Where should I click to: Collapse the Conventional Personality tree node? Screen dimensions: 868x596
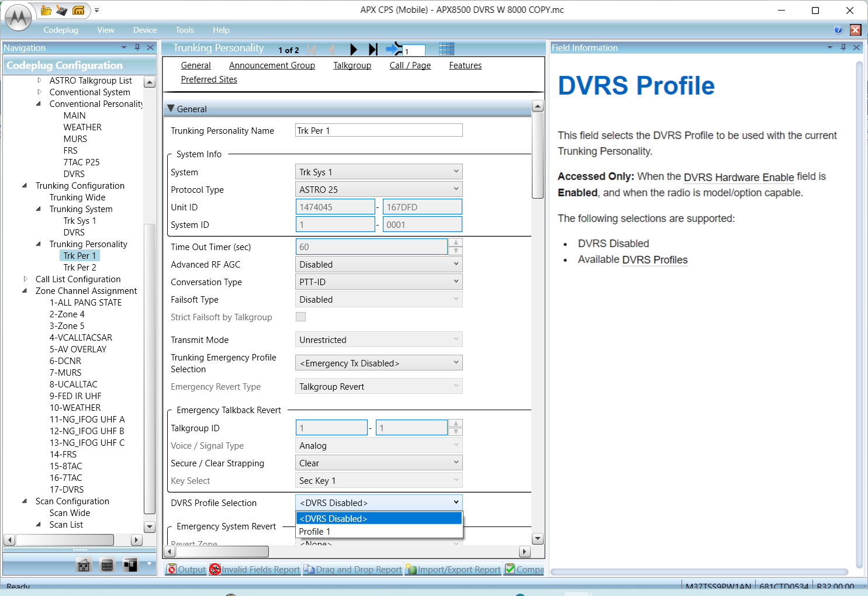coord(39,104)
